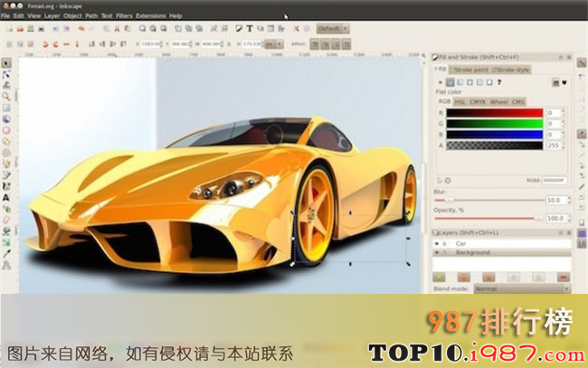This screenshot has height=368, width=588.
Task: Select Swatch paint option
Action: click(x=489, y=82)
